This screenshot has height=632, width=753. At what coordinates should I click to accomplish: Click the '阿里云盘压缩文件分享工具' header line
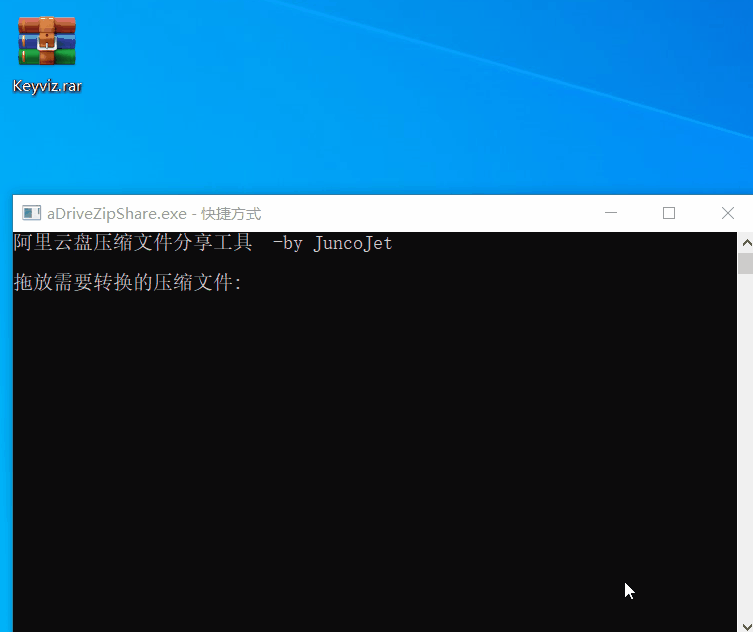(133, 243)
